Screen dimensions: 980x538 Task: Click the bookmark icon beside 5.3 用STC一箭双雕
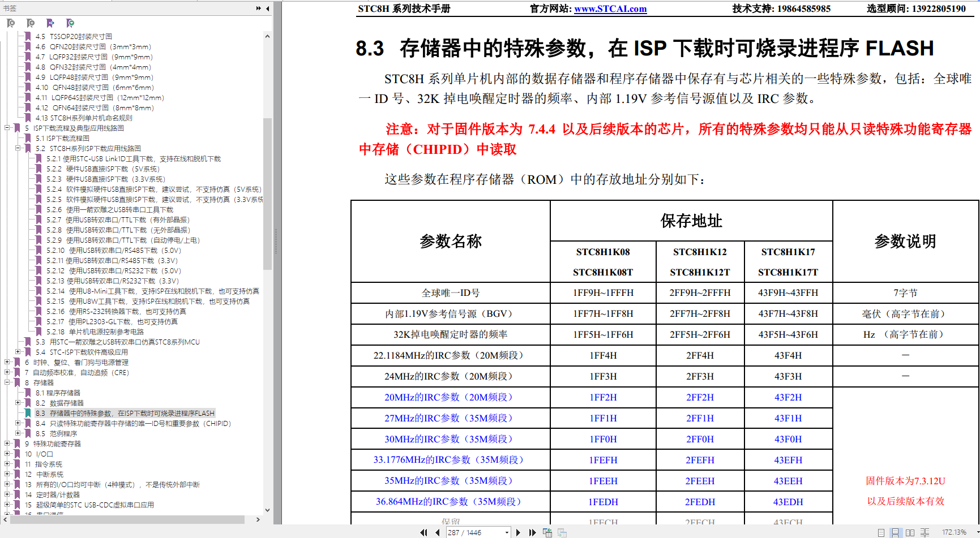(28, 342)
